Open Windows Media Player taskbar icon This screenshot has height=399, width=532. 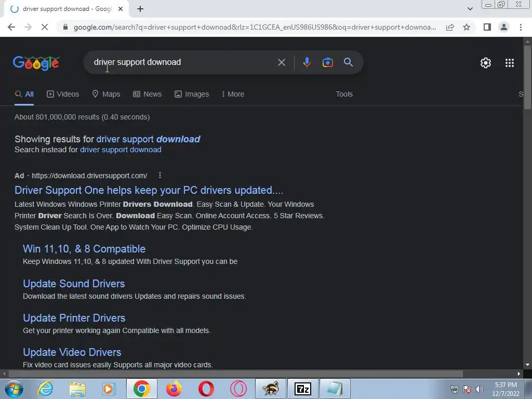tap(109, 389)
